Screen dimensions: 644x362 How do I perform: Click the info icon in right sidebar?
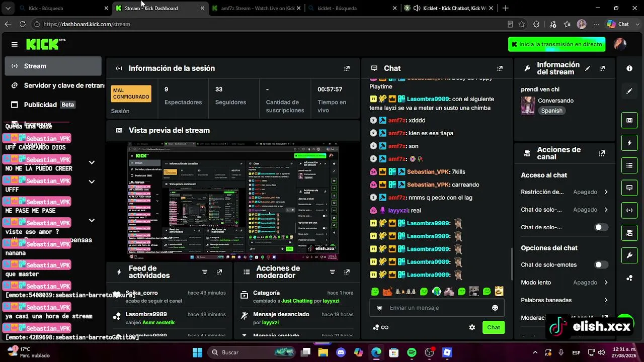(629, 68)
